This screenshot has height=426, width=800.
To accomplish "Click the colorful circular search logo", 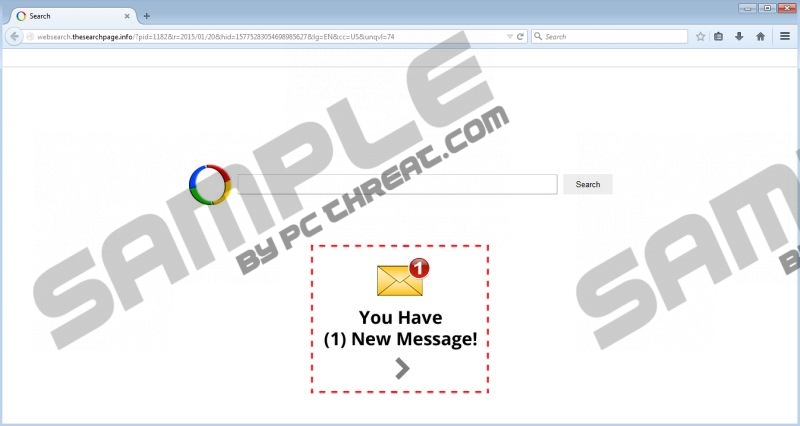I will [210, 184].
